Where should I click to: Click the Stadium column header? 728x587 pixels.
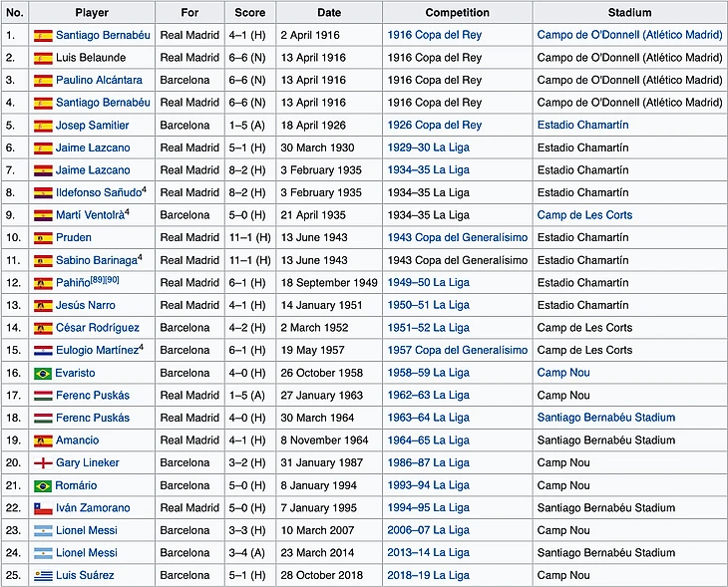tap(629, 13)
